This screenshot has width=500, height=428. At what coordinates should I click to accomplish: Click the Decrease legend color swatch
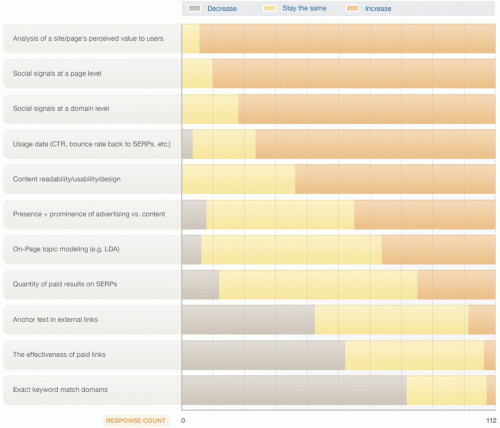tap(195, 8)
